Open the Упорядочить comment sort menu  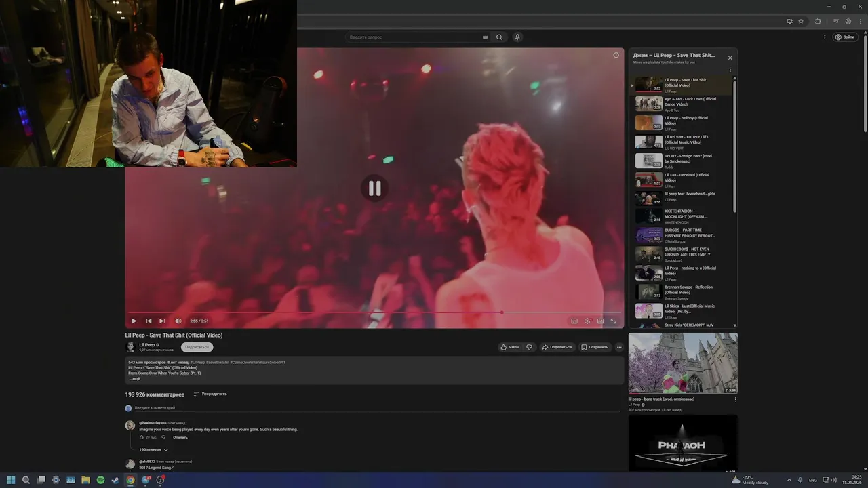210,394
